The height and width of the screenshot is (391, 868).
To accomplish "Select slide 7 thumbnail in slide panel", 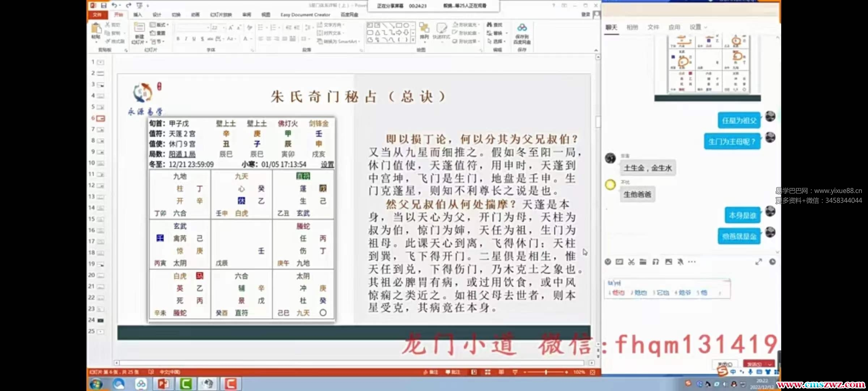I will coord(100,130).
